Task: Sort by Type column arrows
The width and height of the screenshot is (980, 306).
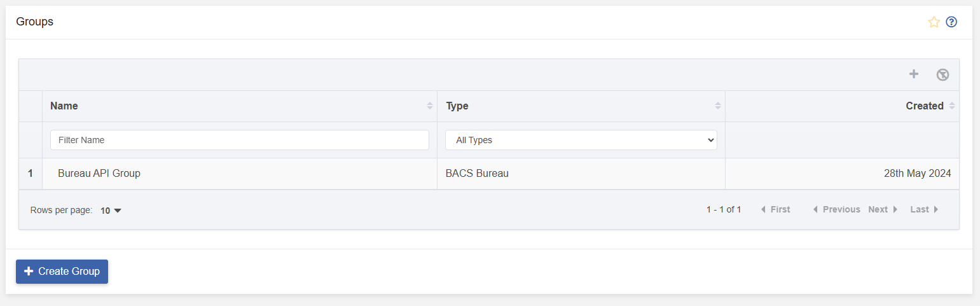Action: [718, 106]
